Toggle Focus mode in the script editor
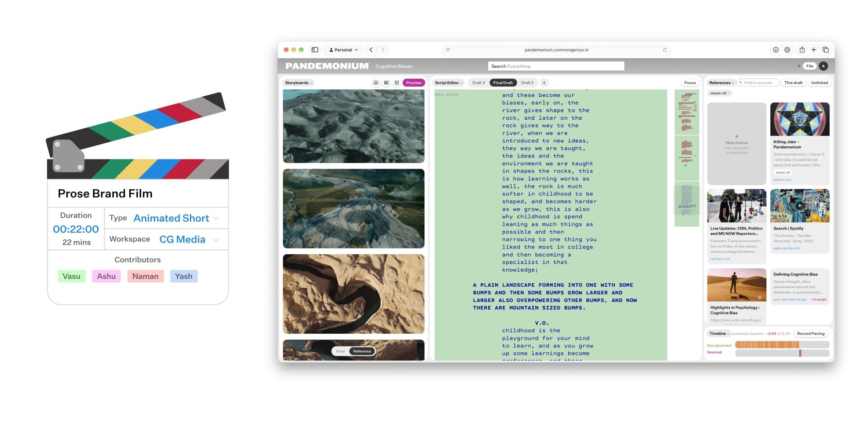Viewport: 868px width, 430px height. tap(690, 83)
